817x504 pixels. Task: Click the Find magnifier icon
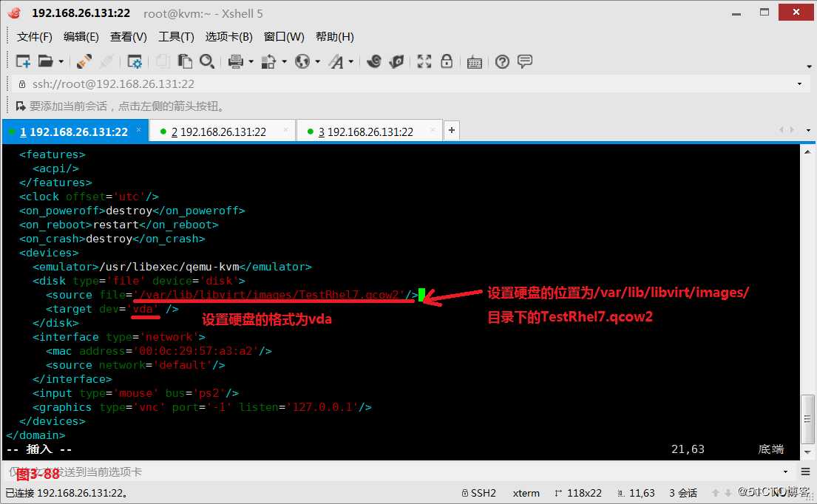(207, 61)
